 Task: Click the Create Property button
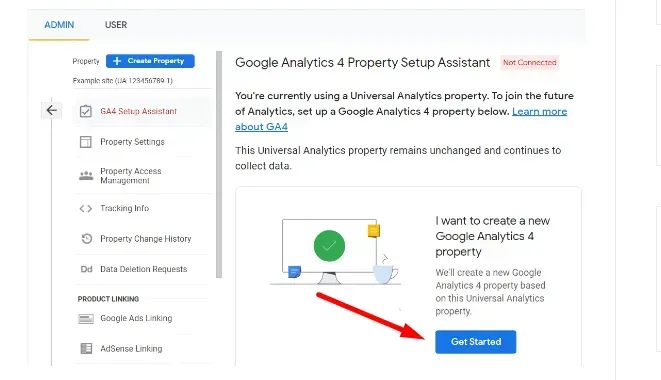tap(150, 61)
